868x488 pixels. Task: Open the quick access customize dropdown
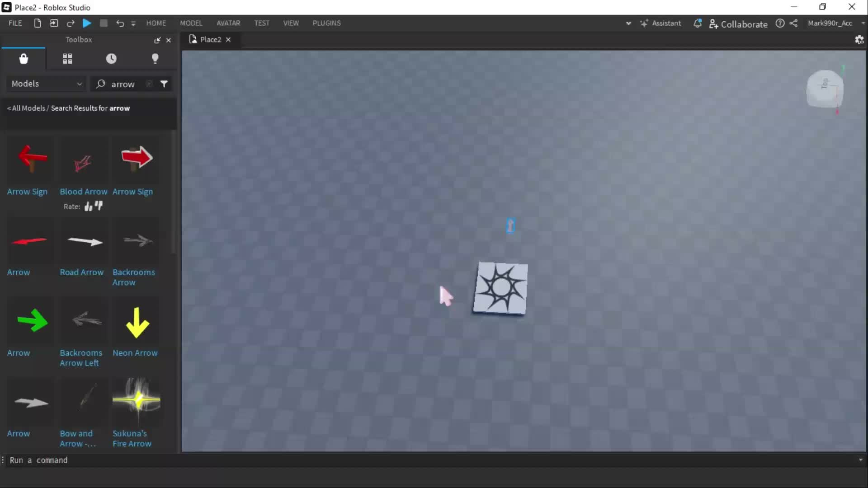click(x=133, y=23)
